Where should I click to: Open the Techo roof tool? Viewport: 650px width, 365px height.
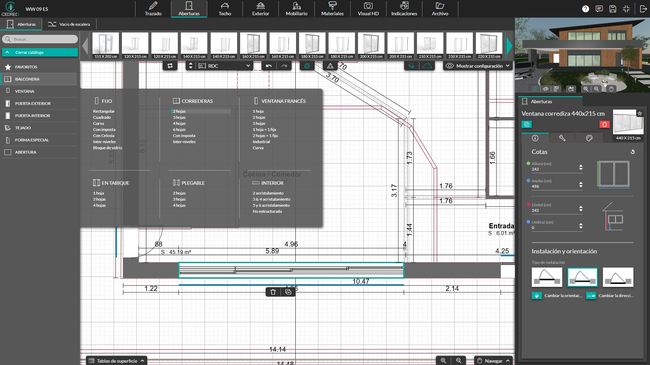[225, 8]
